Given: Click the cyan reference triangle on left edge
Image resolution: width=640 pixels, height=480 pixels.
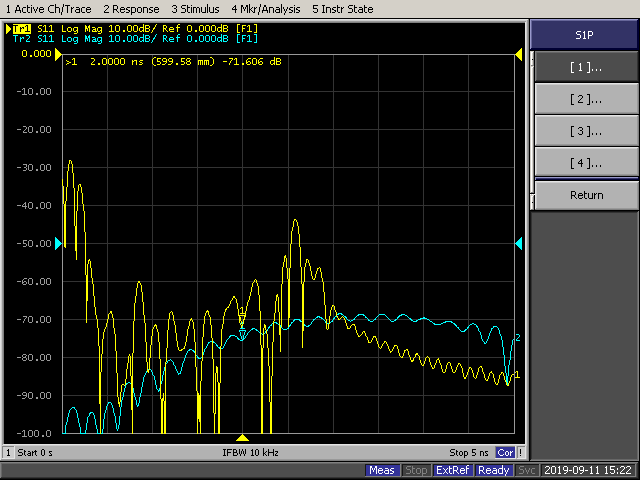Looking at the screenshot, I should coord(58,244).
